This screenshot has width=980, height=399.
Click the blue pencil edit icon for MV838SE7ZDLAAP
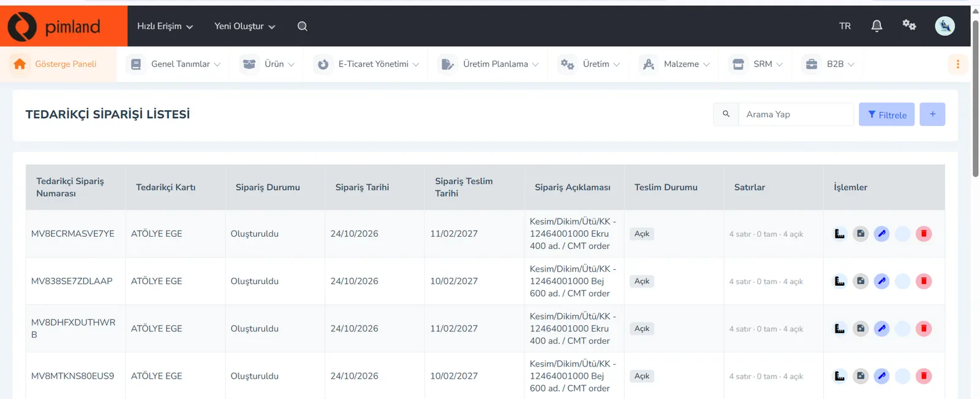click(x=881, y=282)
